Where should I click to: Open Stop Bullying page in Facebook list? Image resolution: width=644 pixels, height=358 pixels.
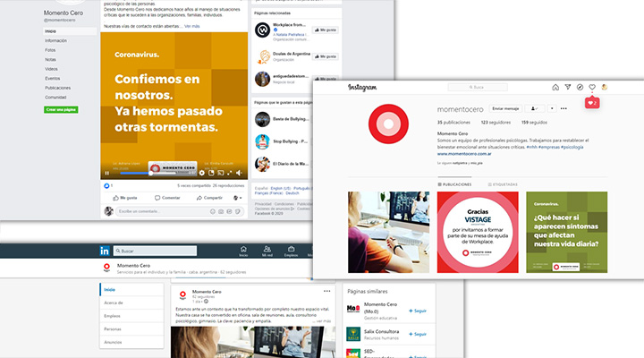click(x=290, y=141)
